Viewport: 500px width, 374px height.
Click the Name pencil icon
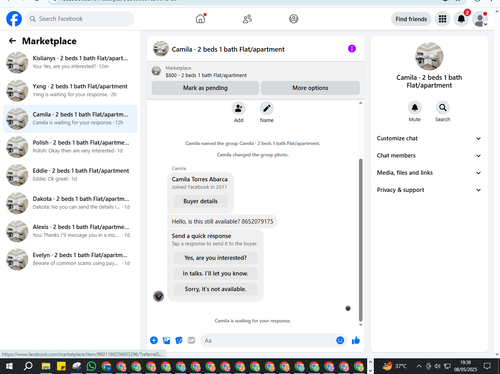[x=267, y=108]
